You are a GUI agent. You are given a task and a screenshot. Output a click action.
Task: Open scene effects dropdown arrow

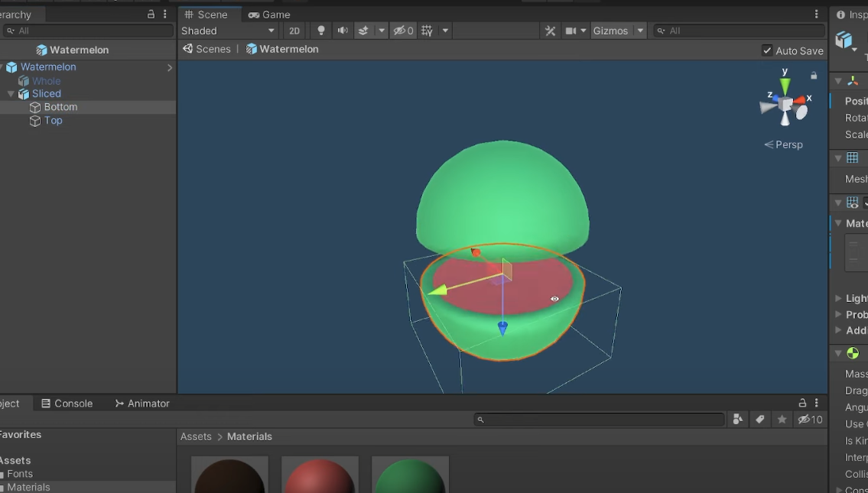tap(382, 31)
